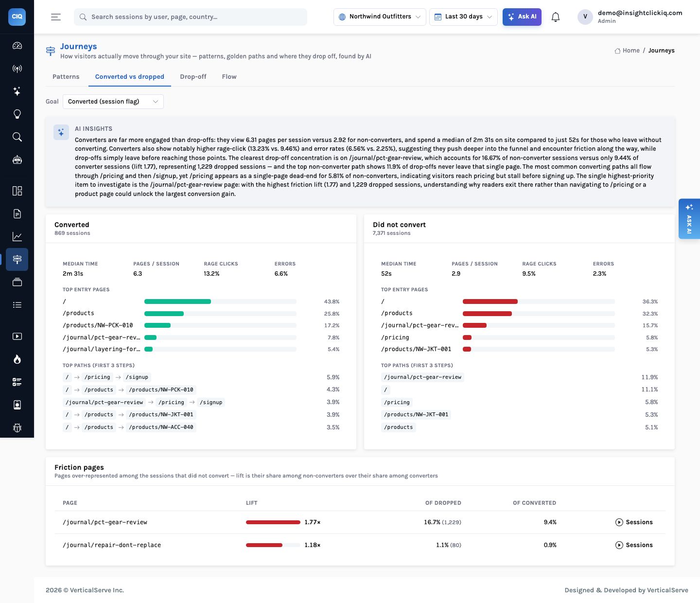
Task: Click the red bar for /pricing entry page
Action: (467, 337)
